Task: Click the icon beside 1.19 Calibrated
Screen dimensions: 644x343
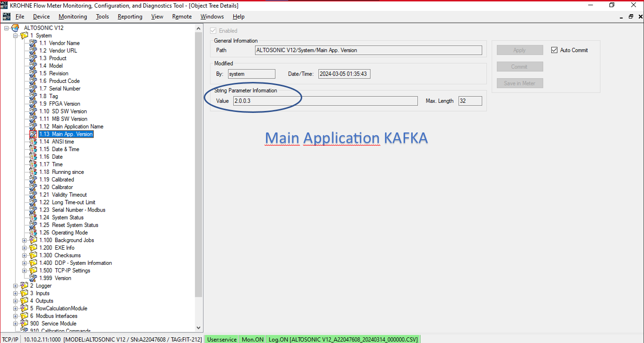Action: pyautogui.click(x=33, y=180)
